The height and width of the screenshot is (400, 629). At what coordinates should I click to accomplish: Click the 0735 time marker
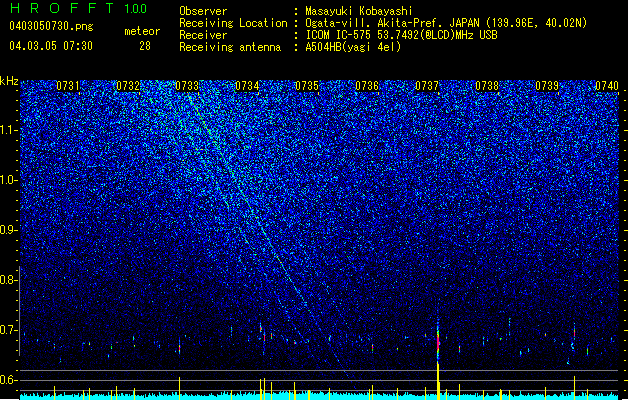(307, 86)
